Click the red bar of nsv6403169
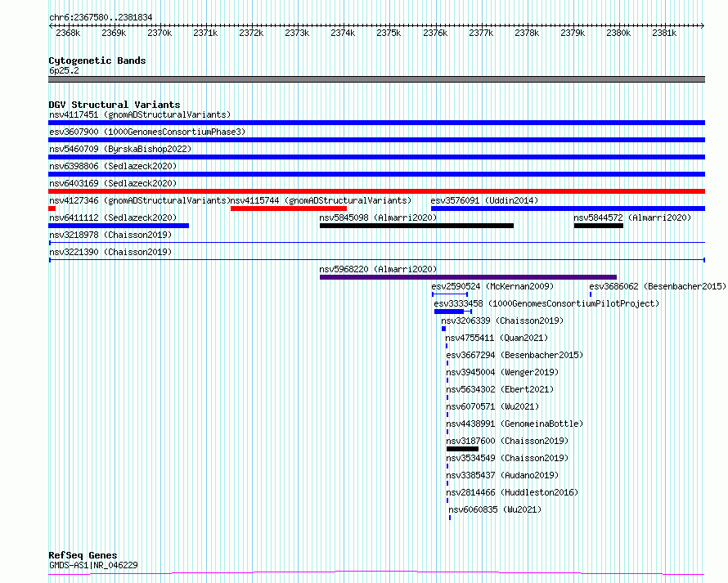Image resolution: width=728 pixels, height=583 pixels. [376, 191]
